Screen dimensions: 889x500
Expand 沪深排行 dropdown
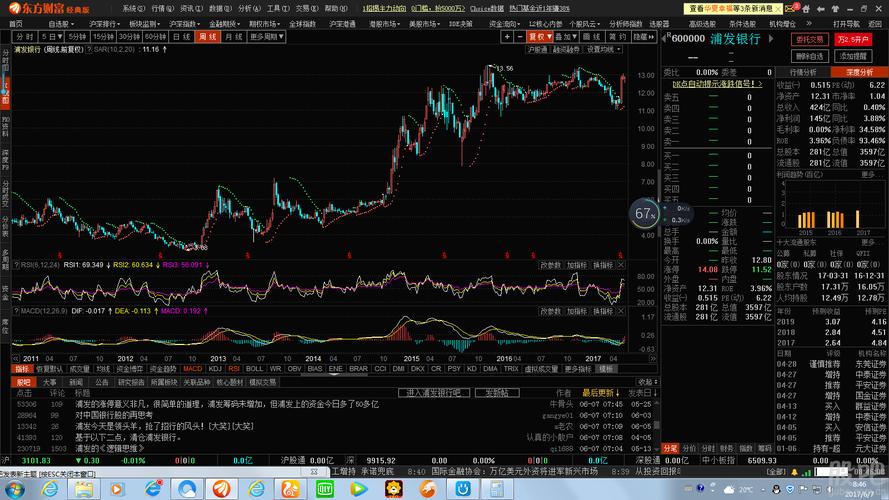point(104,24)
